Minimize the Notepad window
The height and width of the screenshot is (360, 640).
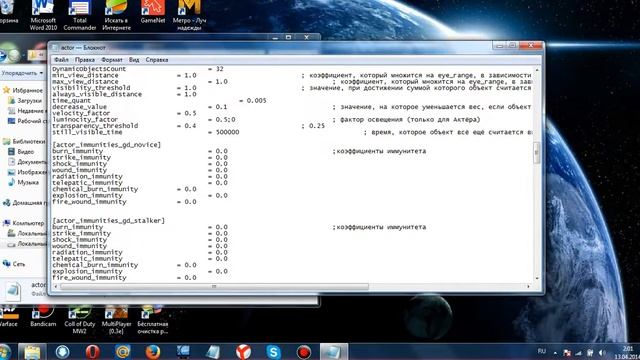(500, 46)
